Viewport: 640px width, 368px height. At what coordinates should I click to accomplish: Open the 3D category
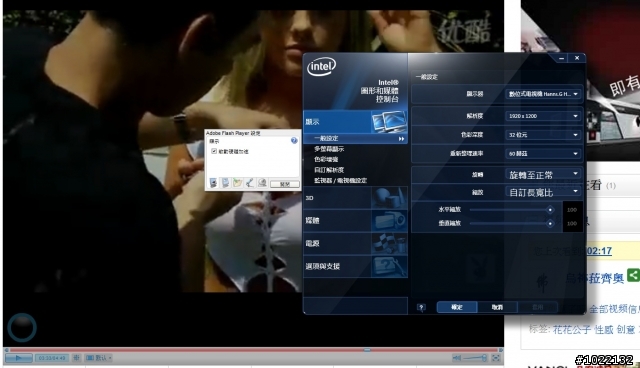coord(355,198)
